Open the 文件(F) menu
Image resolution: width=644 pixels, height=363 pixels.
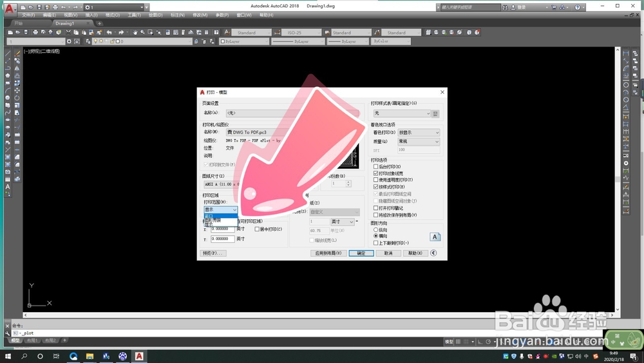click(28, 15)
